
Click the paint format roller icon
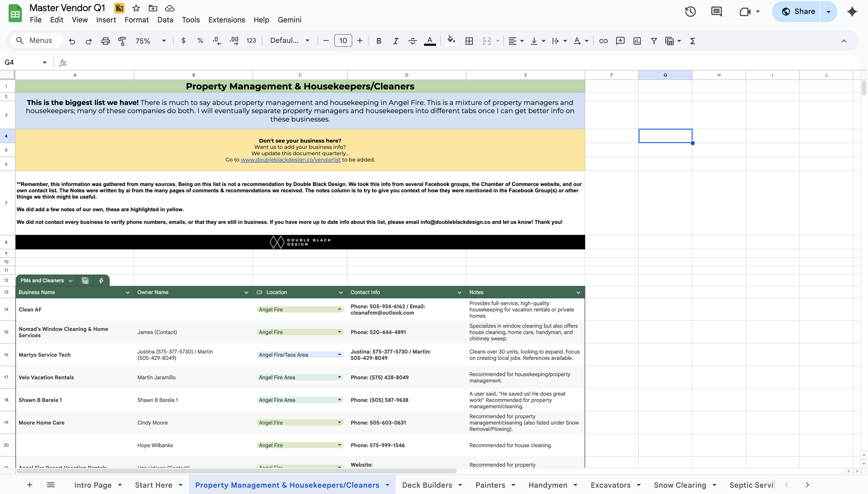(122, 41)
